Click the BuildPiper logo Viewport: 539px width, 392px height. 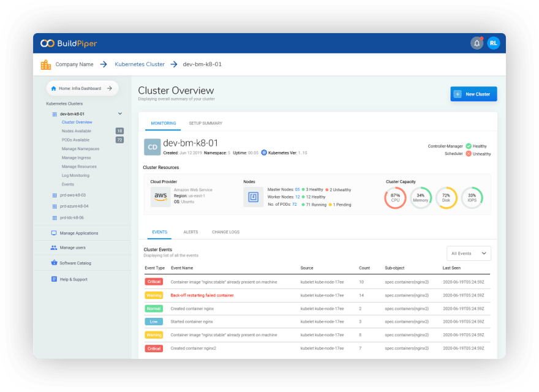coord(69,43)
